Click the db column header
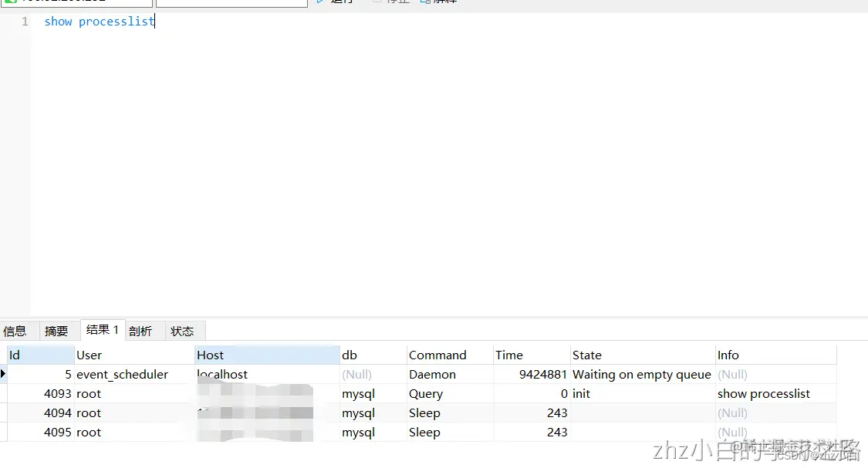 coord(373,355)
